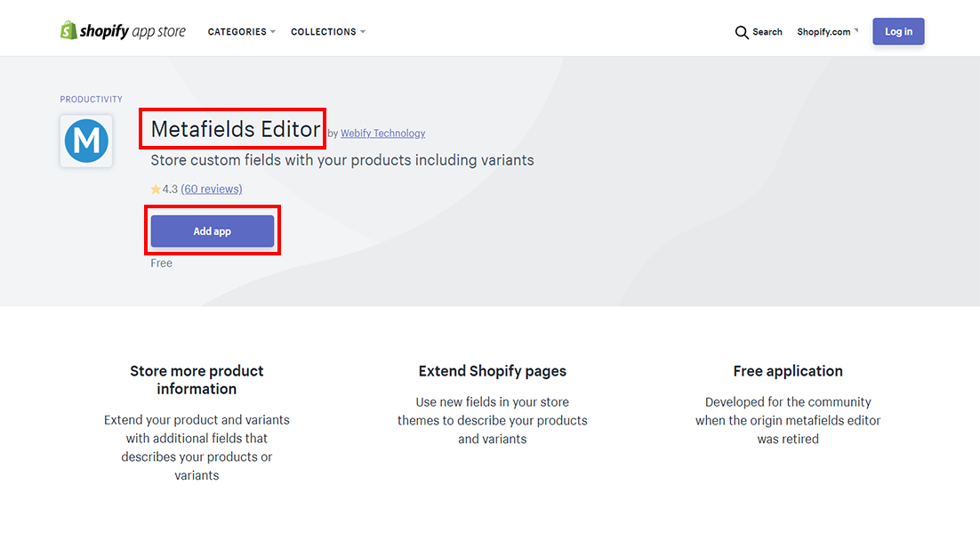980x542 pixels.
Task: Go to the PRODUCTIVITY category link
Action: [x=92, y=100]
